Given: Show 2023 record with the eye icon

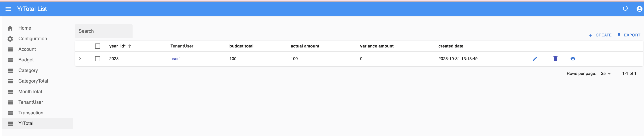Looking at the screenshot, I should coord(573,59).
